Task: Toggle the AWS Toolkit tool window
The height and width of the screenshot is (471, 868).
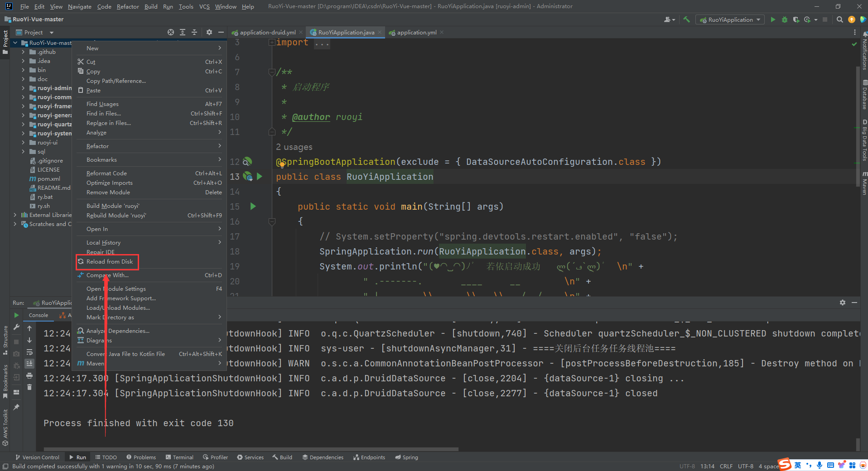Action: pos(5,428)
